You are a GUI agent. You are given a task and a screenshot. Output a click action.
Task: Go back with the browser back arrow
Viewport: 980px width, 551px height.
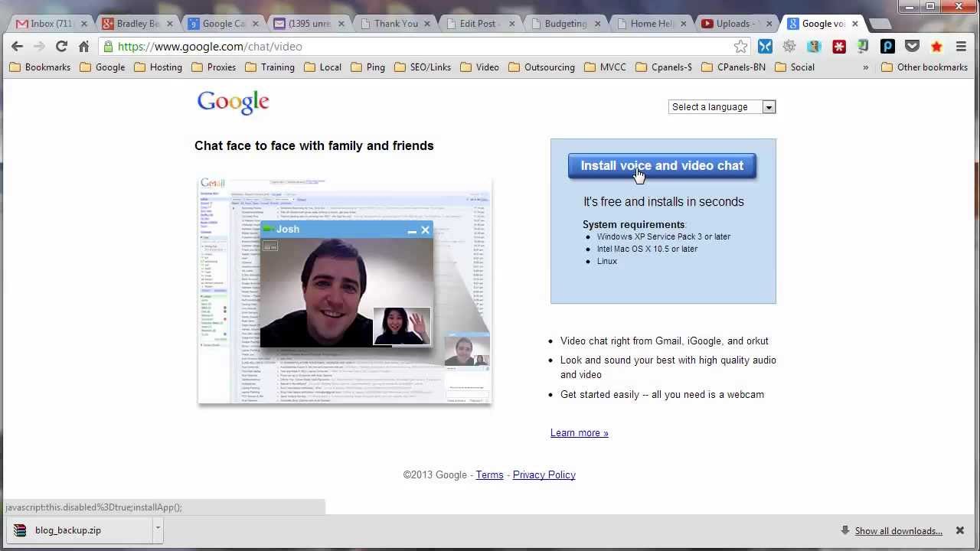(x=17, y=47)
